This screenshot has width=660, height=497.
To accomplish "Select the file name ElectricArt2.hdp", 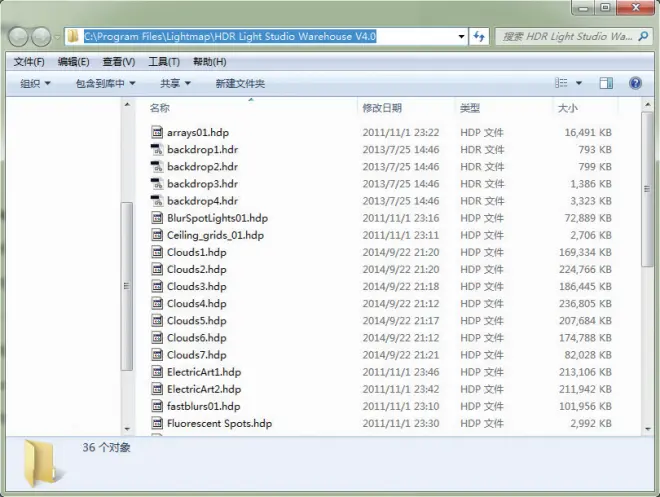I will (204, 389).
